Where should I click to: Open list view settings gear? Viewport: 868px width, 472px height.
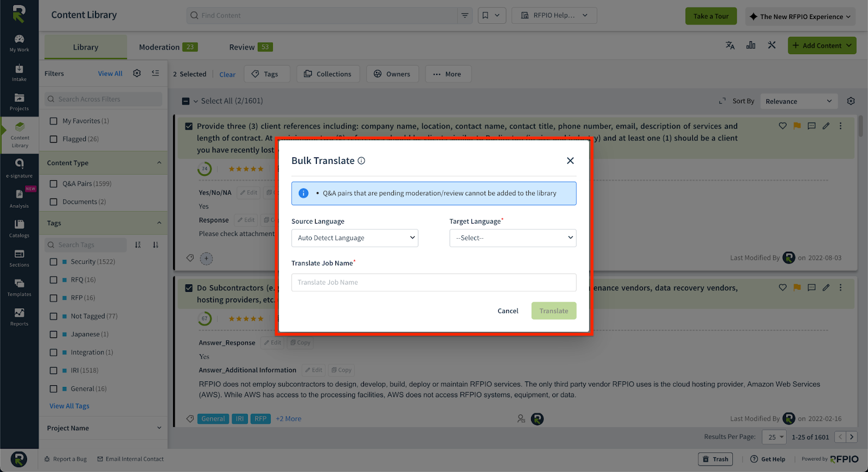coord(851,101)
